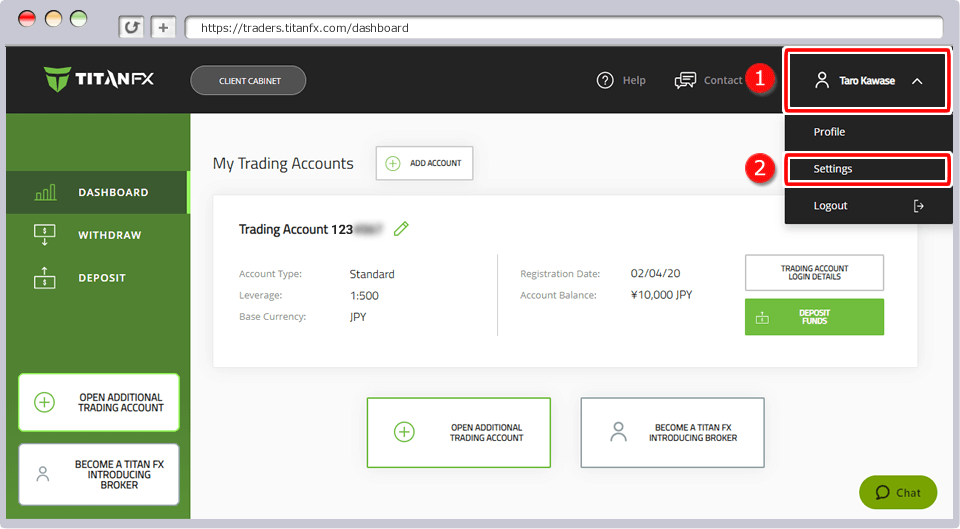The image size is (960, 529).
Task: Click the Contact speech bubble icon
Action: pos(685,81)
